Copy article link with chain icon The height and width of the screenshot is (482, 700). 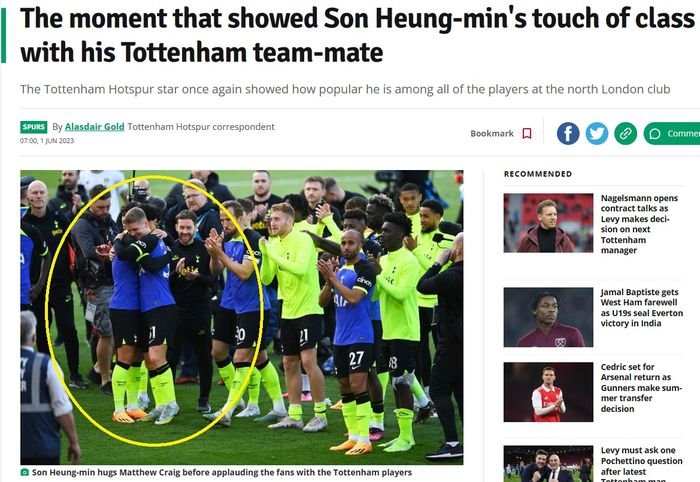click(x=625, y=133)
